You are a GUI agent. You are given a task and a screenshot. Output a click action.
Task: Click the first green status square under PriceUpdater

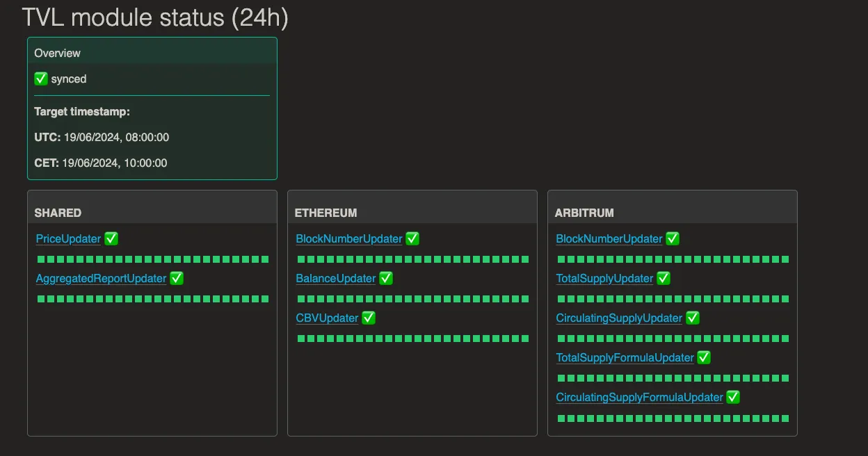coord(40,259)
